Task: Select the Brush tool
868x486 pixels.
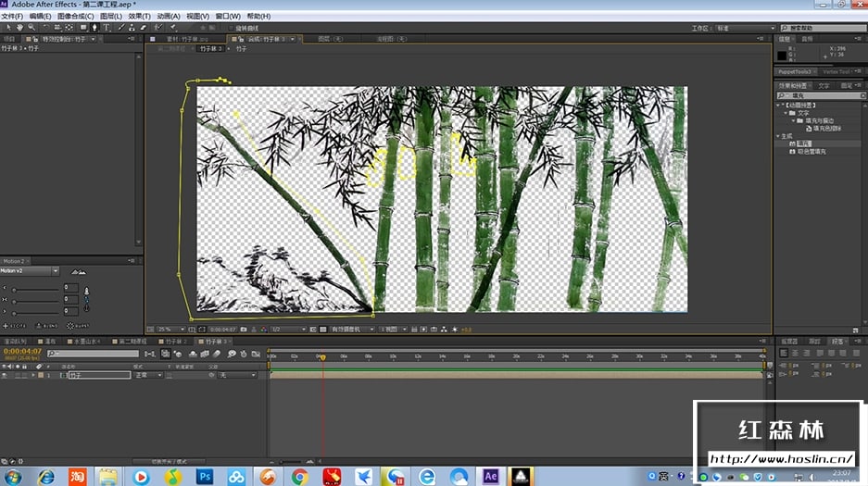Action: [120, 27]
